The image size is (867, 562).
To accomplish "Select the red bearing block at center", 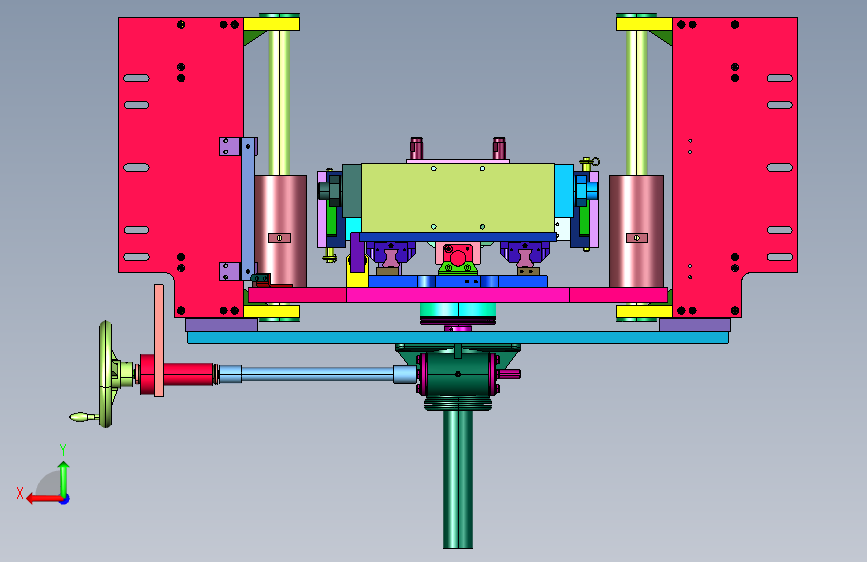I will coord(458,256).
